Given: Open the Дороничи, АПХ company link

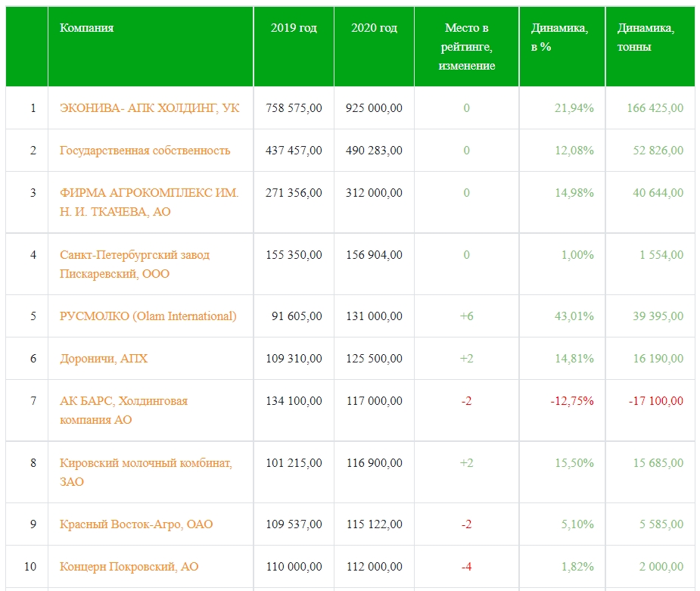Looking at the screenshot, I should coord(104,359).
